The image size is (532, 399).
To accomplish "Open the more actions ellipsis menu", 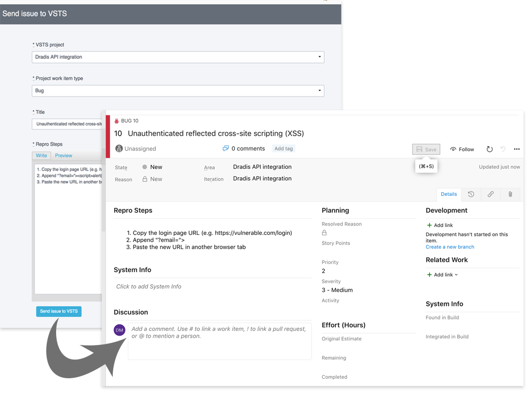I will (x=517, y=149).
